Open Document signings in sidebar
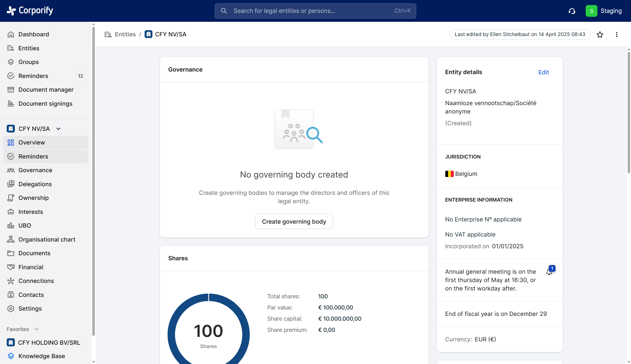The height and width of the screenshot is (364, 631). click(x=45, y=103)
